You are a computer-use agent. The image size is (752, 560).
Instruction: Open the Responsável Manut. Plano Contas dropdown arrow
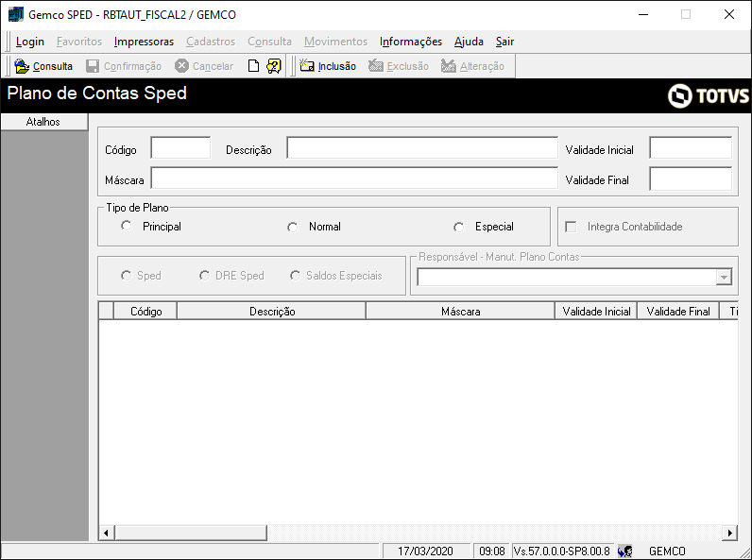tap(724, 277)
